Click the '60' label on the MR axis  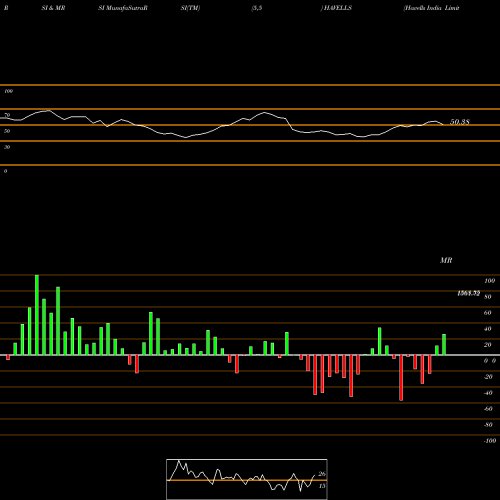(x=488, y=313)
